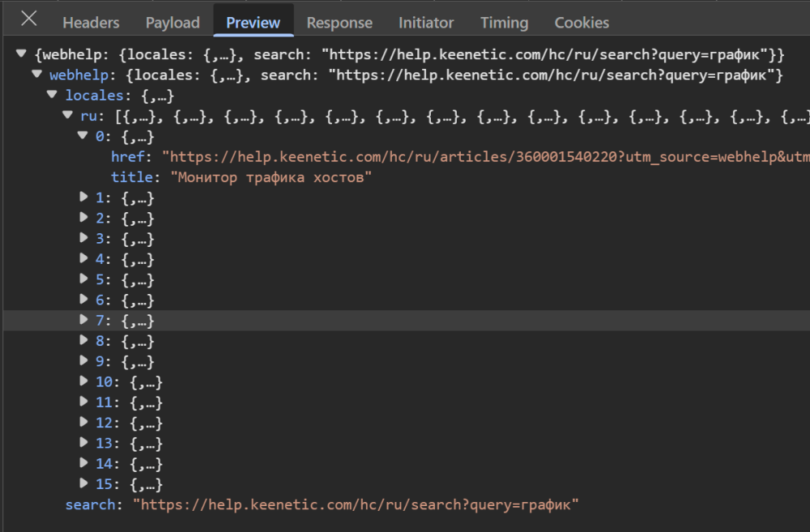Expand array item 5 arrow

(83, 279)
